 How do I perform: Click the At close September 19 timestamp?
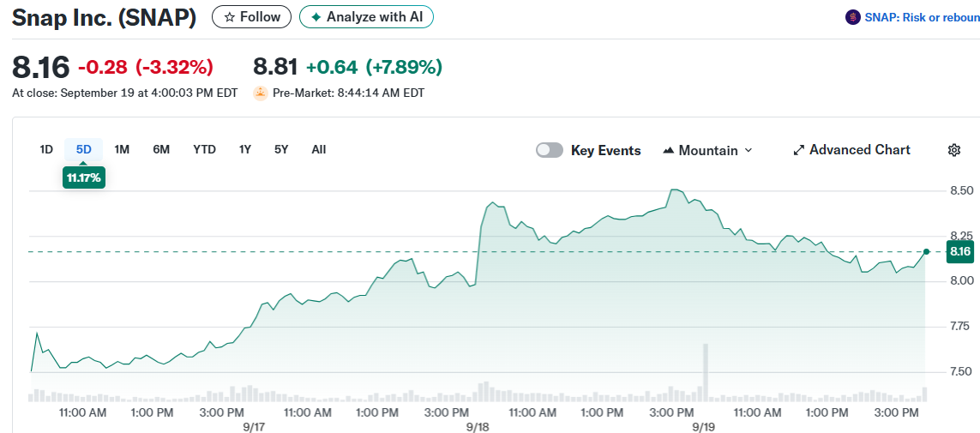click(x=125, y=93)
